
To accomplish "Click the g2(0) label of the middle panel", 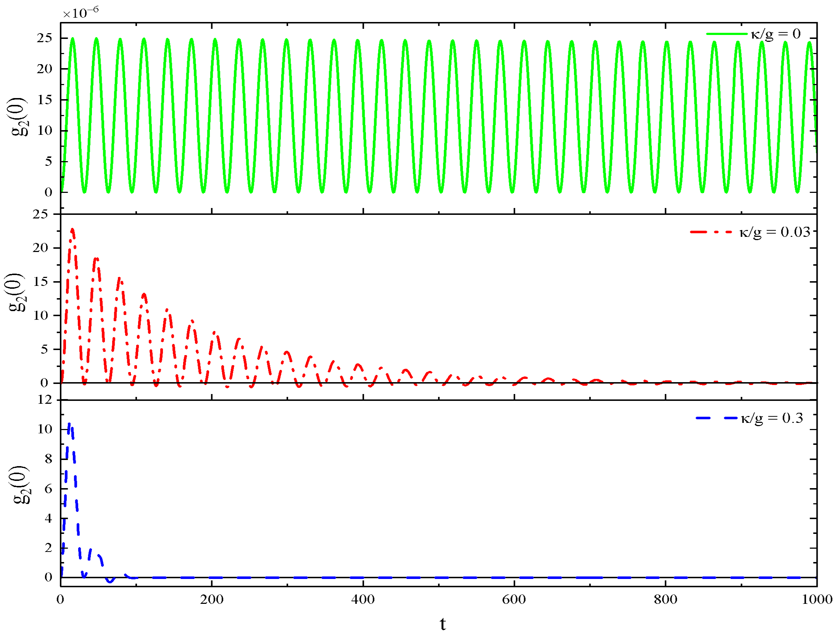I will click(16, 292).
